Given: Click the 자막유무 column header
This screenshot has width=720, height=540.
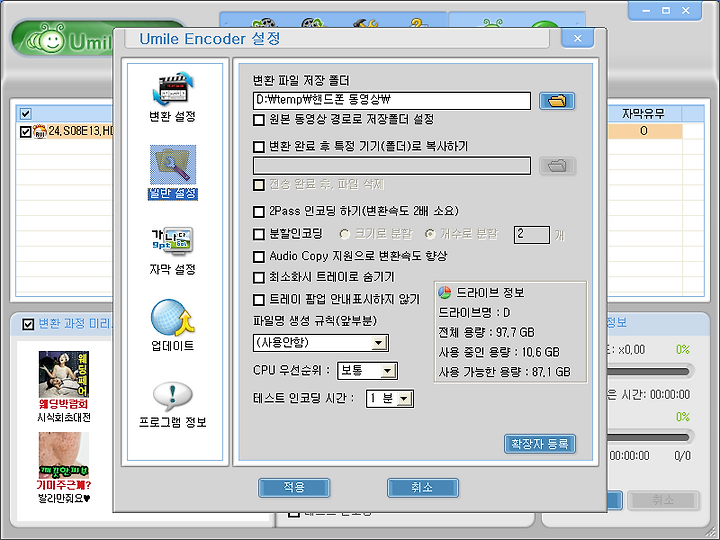Looking at the screenshot, I should pos(643,113).
